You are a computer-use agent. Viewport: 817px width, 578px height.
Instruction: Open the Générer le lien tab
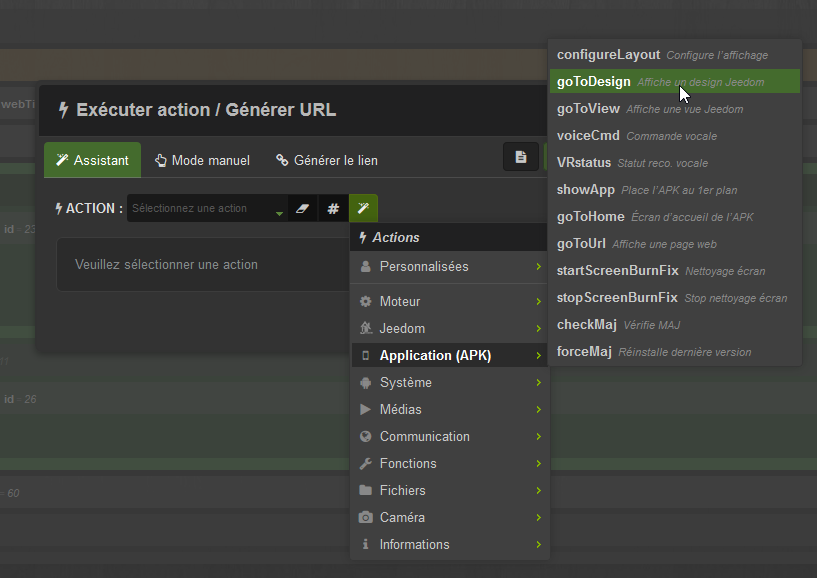[327, 160]
